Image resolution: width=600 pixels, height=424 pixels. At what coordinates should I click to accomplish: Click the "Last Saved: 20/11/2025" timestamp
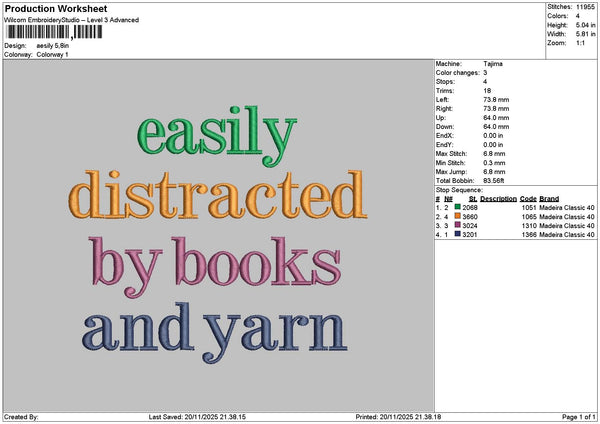click(x=197, y=417)
